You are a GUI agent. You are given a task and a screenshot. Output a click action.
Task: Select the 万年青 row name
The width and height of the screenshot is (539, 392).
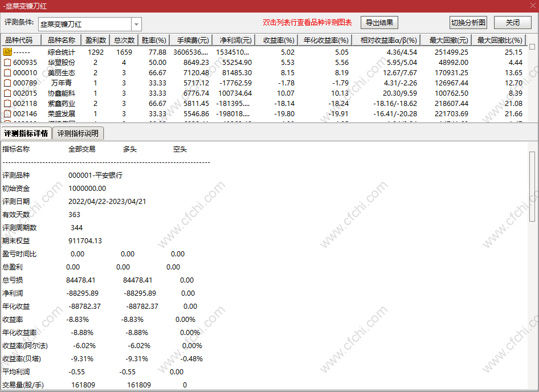point(61,83)
